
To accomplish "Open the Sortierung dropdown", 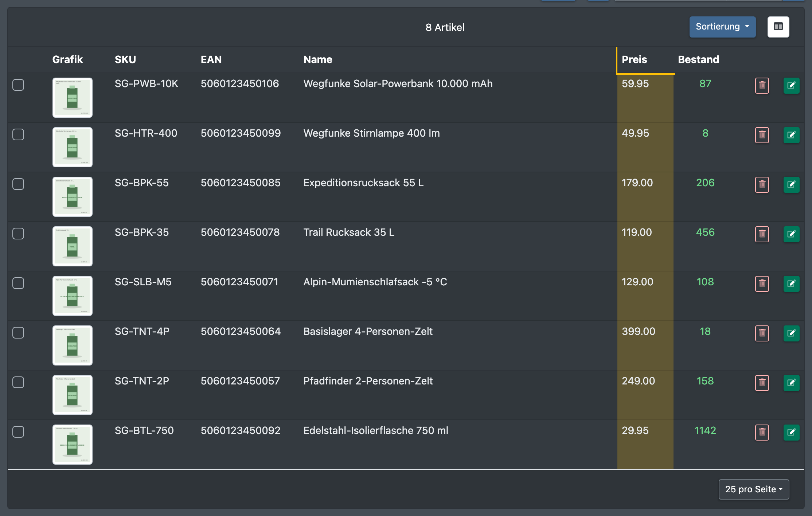I will [x=722, y=27].
